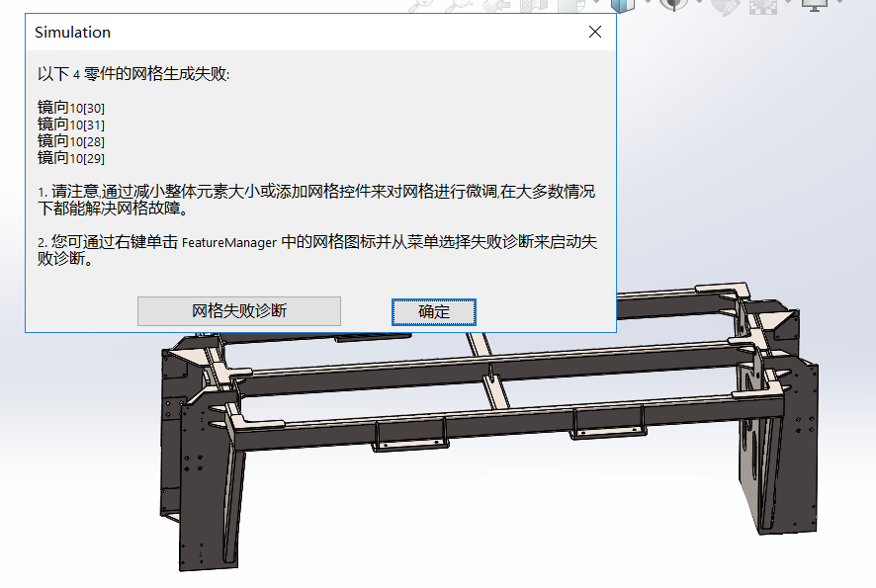The width and height of the screenshot is (876, 588).
Task: Click the 以下 4 零件的网格生成失败 heading
Action: click(x=133, y=74)
